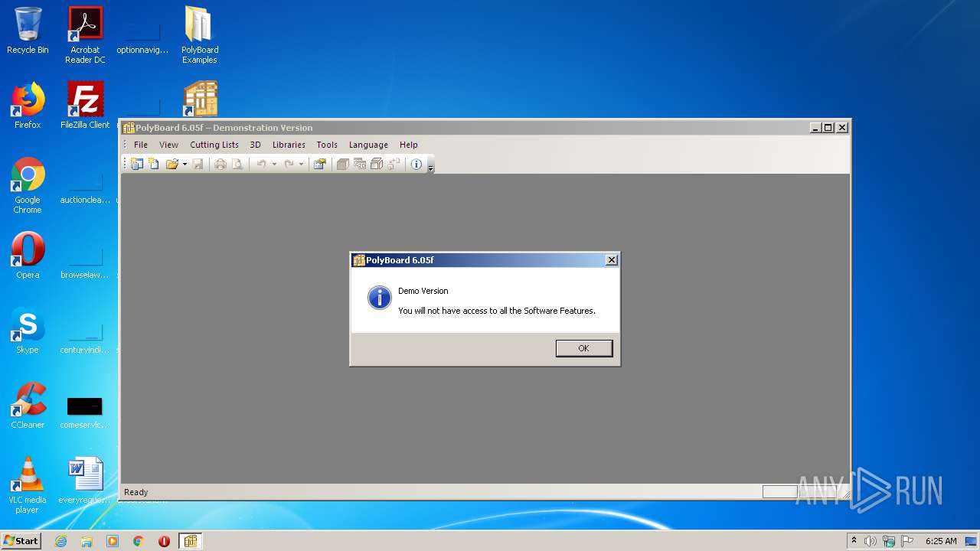Image resolution: width=980 pixels, height=551 pixels.
Task: Open the optionnavig desktop file
Action: click(x=142, y=36)
